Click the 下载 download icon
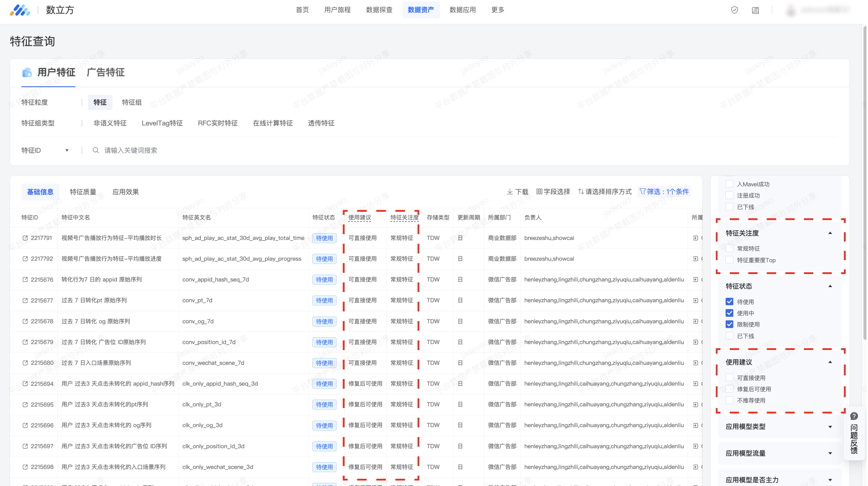Image resolution: width=868 pixels, height=486 pixels. click(x=510, y=192)
